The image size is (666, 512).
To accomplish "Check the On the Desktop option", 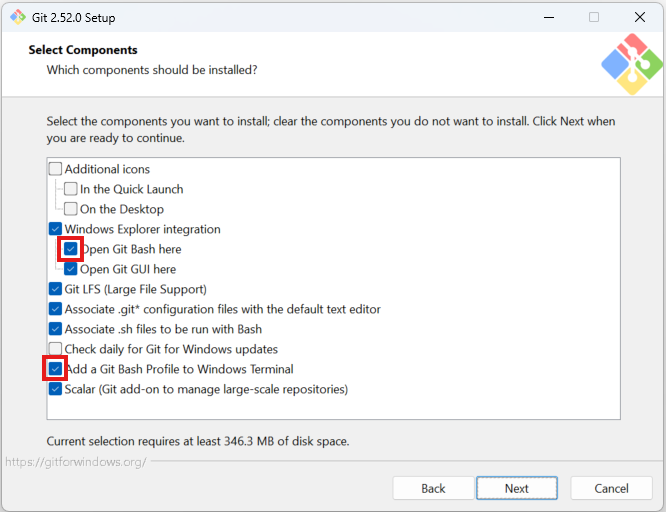I will [71, 209].
